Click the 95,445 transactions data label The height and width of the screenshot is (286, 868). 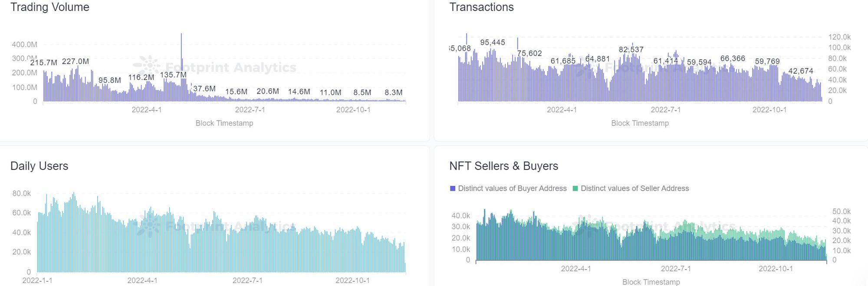pyautogui.click(x=493, y=42)
